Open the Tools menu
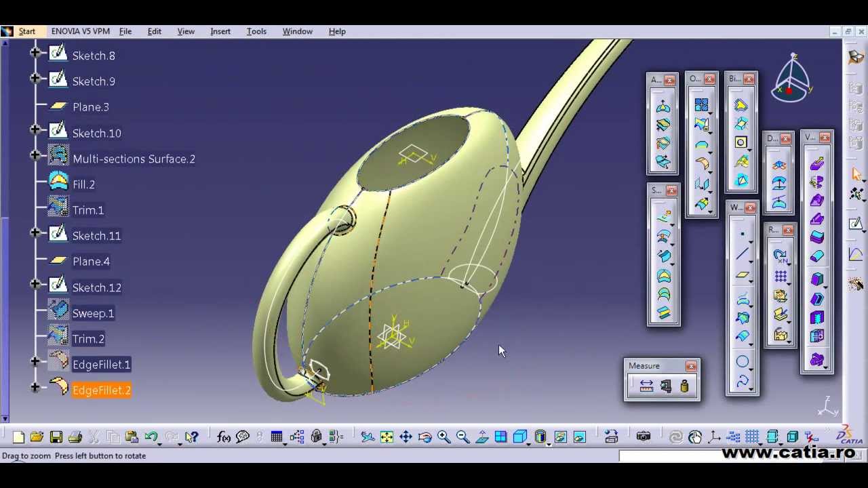 coord(256,31)
